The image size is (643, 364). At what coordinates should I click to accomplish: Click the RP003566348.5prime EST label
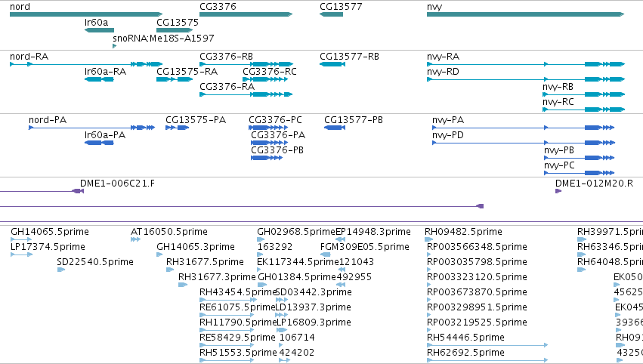477,247
